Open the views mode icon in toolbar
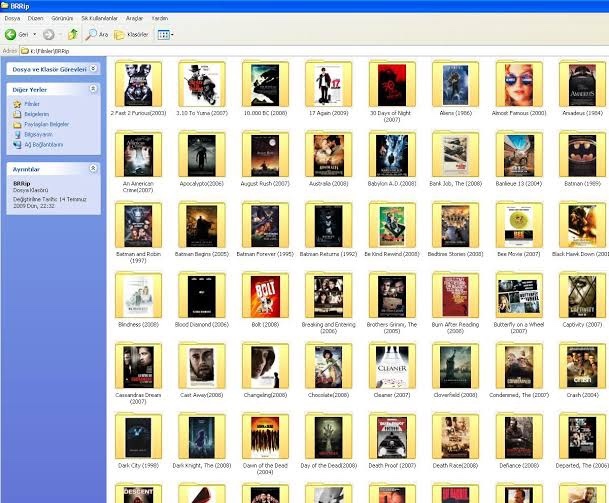The height and width of the screenshot is (503, 609). coord(164,35)
